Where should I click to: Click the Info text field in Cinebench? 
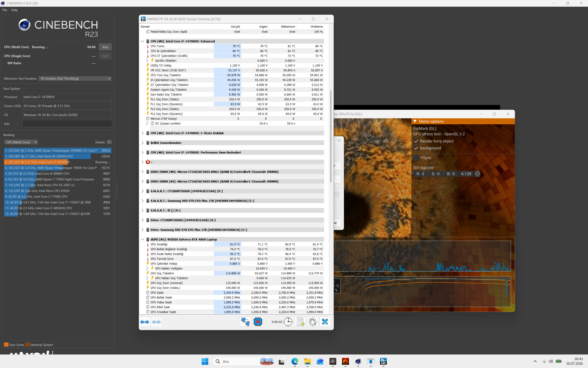click(x=67, y=124)
